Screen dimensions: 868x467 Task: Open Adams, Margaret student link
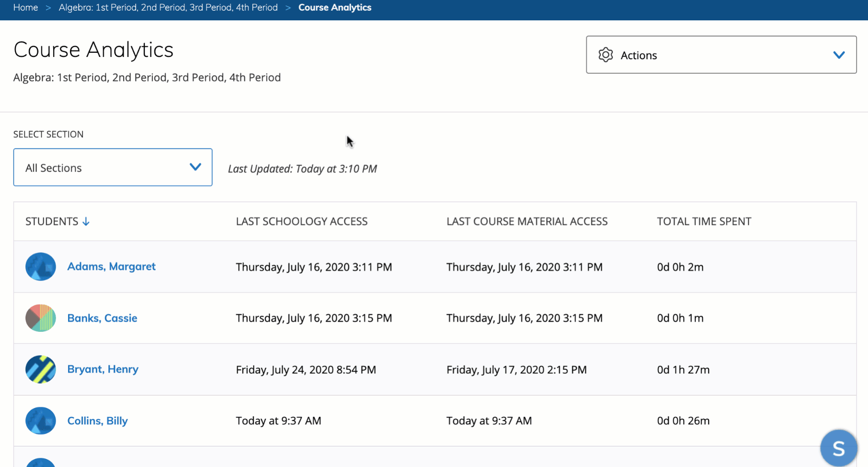pyautogui.click(x=111, y=267)
